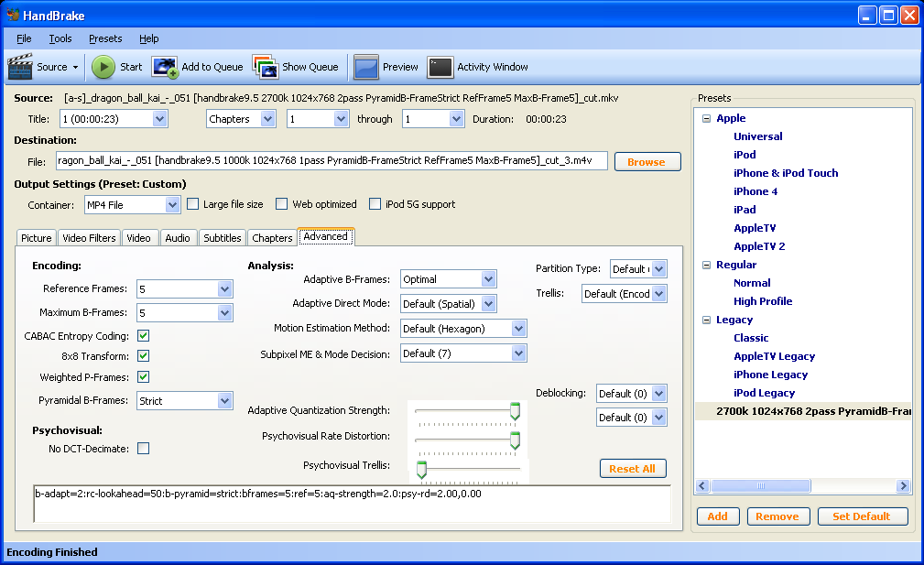Open the Help menu
The height and width of the screenshot is (565, 924).
pyautogui.click(x=149, y=38)
